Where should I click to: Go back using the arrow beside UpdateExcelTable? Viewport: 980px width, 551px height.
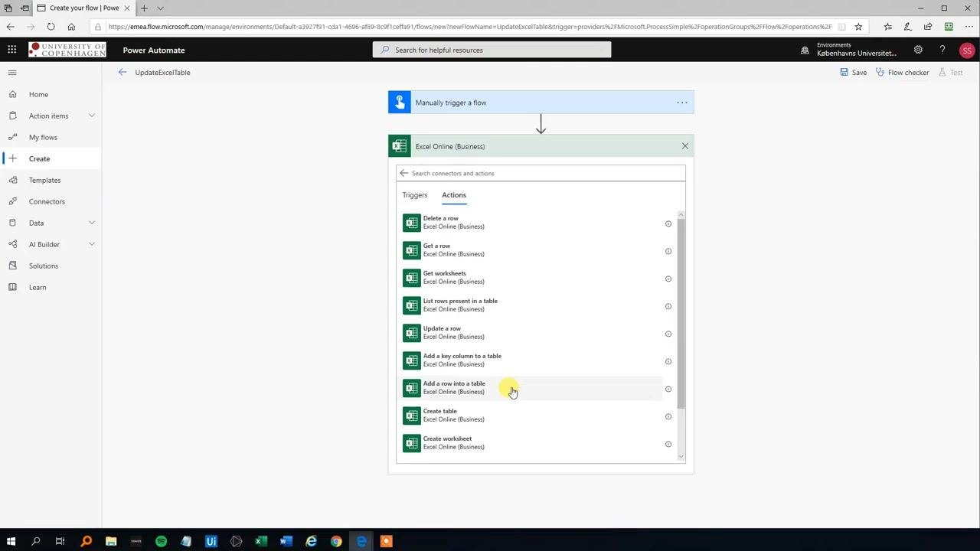point(122,72)
